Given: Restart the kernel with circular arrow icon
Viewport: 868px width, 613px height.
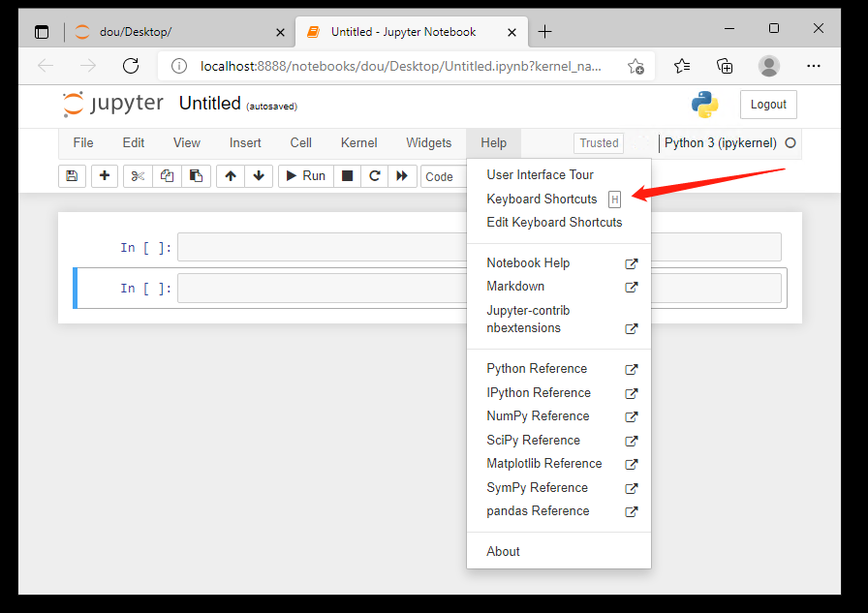Looking at the screenshot, I should (374, 176).
